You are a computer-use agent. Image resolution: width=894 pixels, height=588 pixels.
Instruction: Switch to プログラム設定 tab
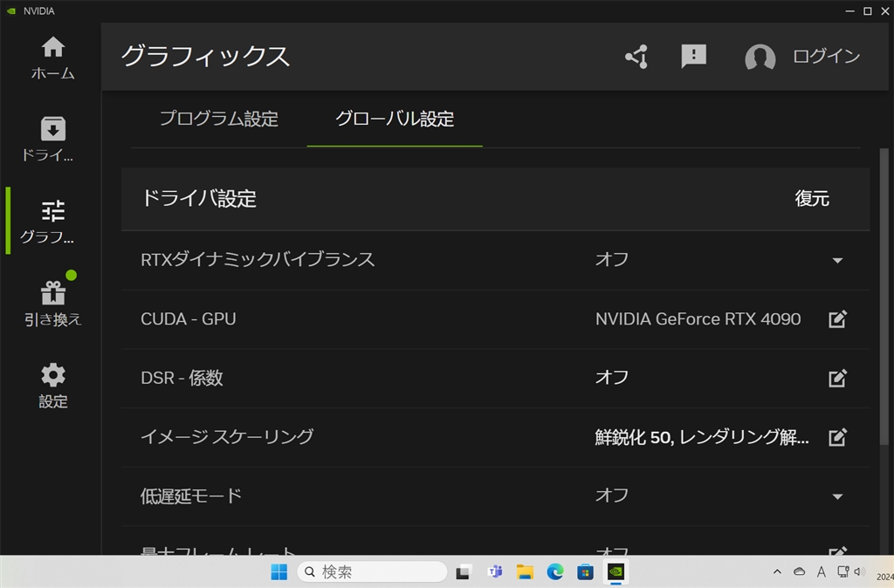219,119
